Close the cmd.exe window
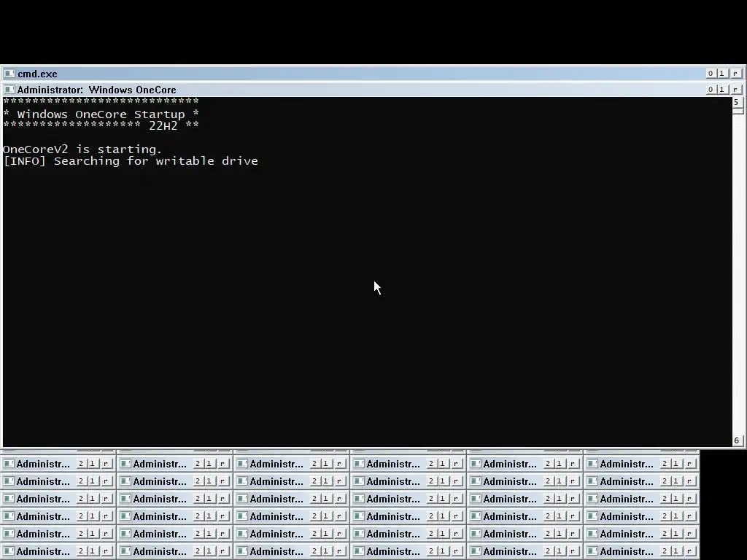This screenshot has height=560, width=747. [x=735, y=74]
